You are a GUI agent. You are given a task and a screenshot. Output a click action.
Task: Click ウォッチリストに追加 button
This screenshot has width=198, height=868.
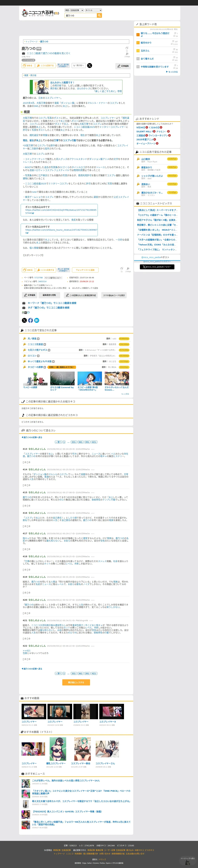(x=85, y=270)
